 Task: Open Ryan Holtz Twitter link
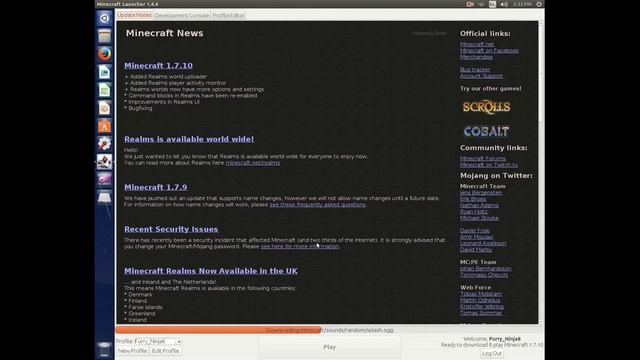[x=473, y=212]
